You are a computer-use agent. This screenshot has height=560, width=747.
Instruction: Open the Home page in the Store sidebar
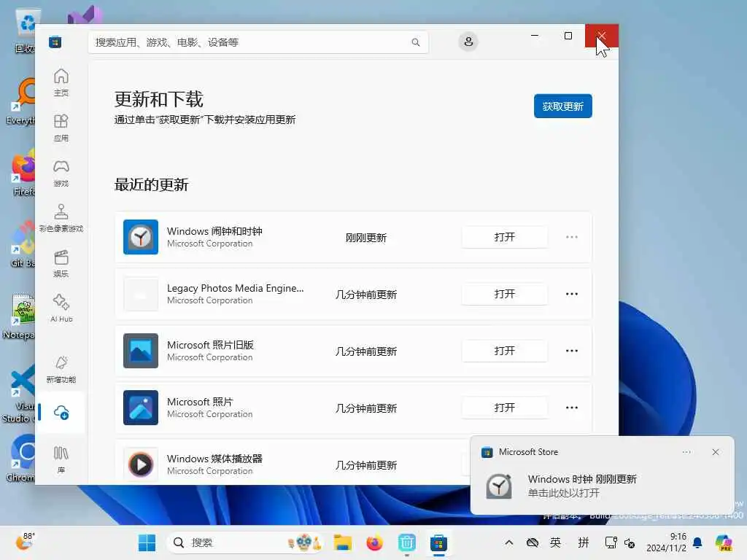(61, 83)
